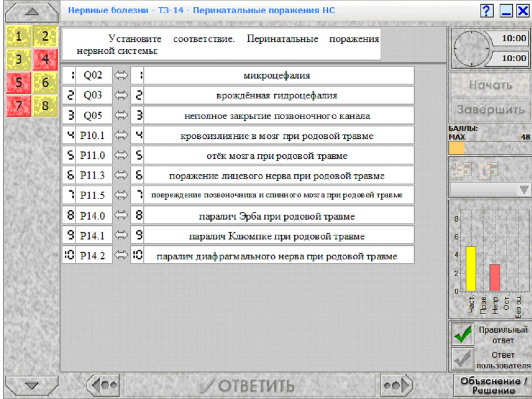Toggle the user answer (Ответ пользователя) checkmark
This screenshot has height=399, width=532.
pos(462,359)
